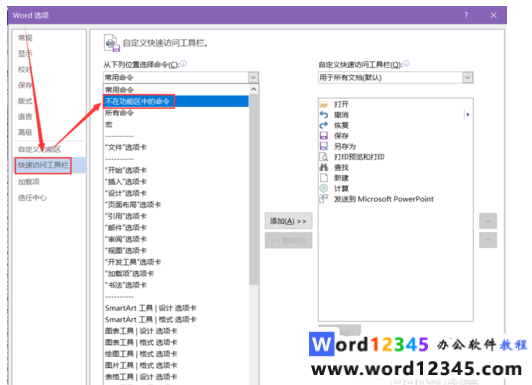Expand the 常用命令 combo box arrow
Screen dimensions: 532x385
coord(253,77)
